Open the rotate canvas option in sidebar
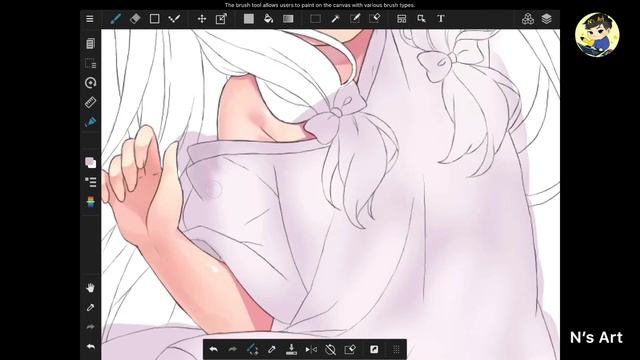The height and width of the screenshot is (360, 640). [x=91, y=82]
